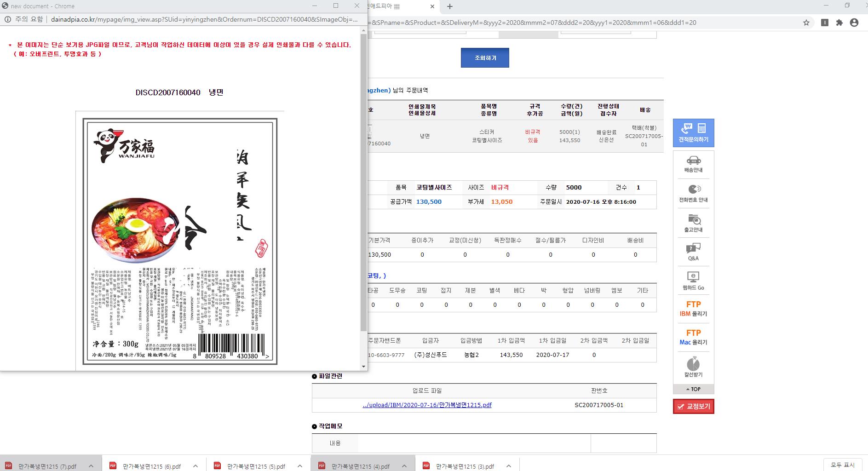
Task: Open the 배송안내 delivery guide icon
Action: click(693, 164)
